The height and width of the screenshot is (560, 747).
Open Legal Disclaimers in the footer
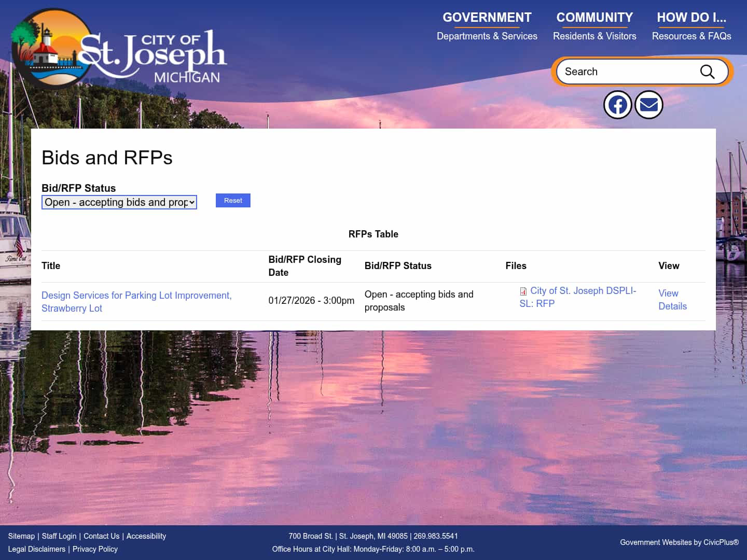coord(36,549)
